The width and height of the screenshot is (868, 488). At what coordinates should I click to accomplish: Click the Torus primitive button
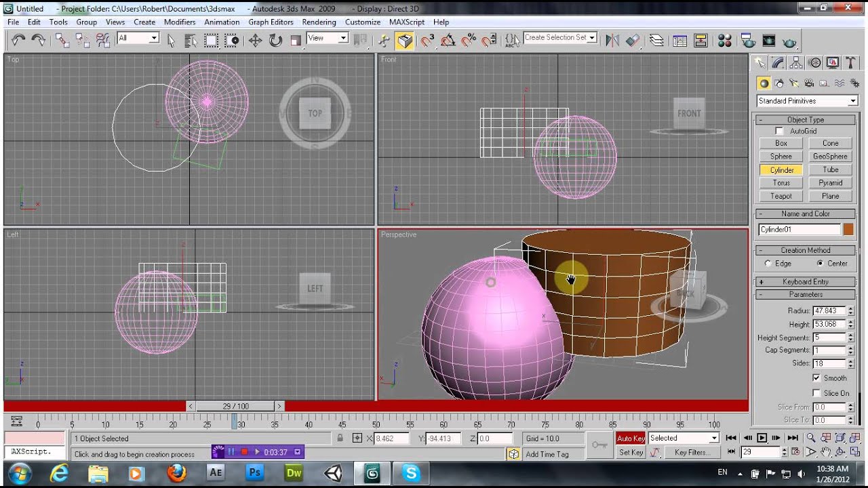[781, 183]
